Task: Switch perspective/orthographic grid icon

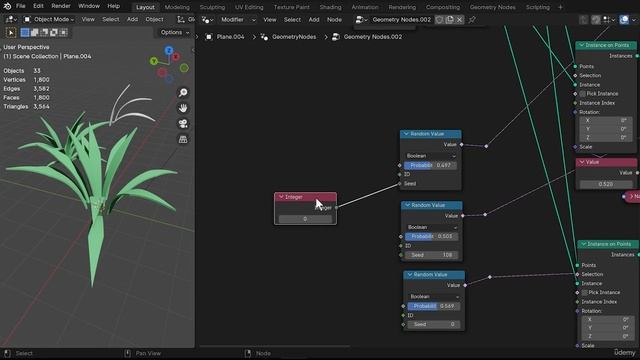Action: coord(183,139)
